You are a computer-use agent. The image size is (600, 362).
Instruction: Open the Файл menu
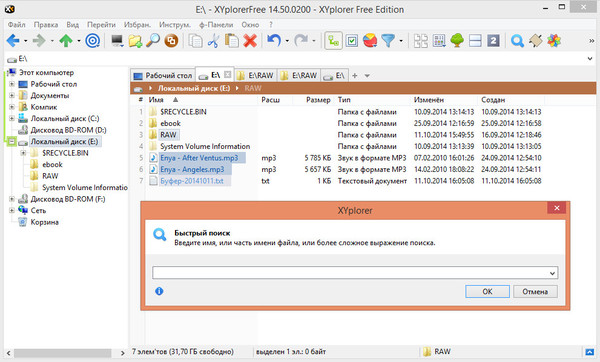click(x=16, y=24)
